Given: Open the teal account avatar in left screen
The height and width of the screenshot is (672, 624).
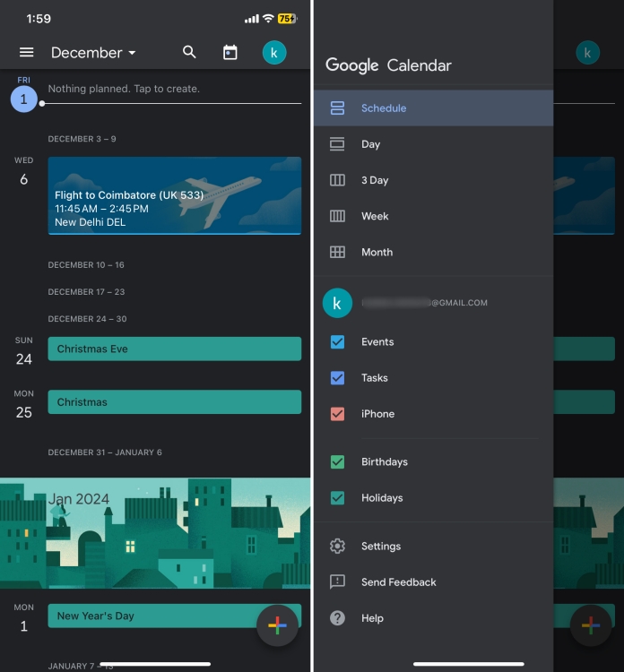Looking at the screenshot, I should 274,53.
